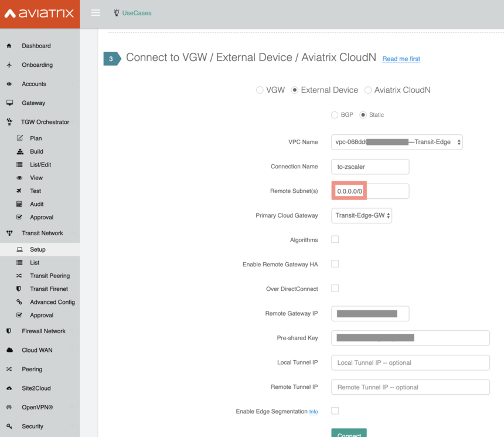Viewport: 504px width, 437px height.
Task: Click the Accounts people icon
Action: tap(9, 84)
